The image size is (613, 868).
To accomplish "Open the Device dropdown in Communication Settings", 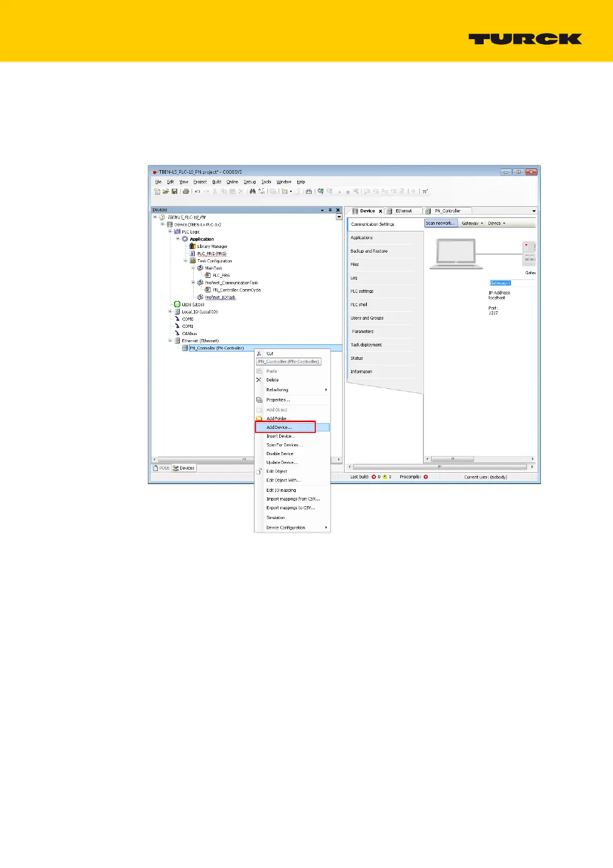I will [x=497, y=223].
